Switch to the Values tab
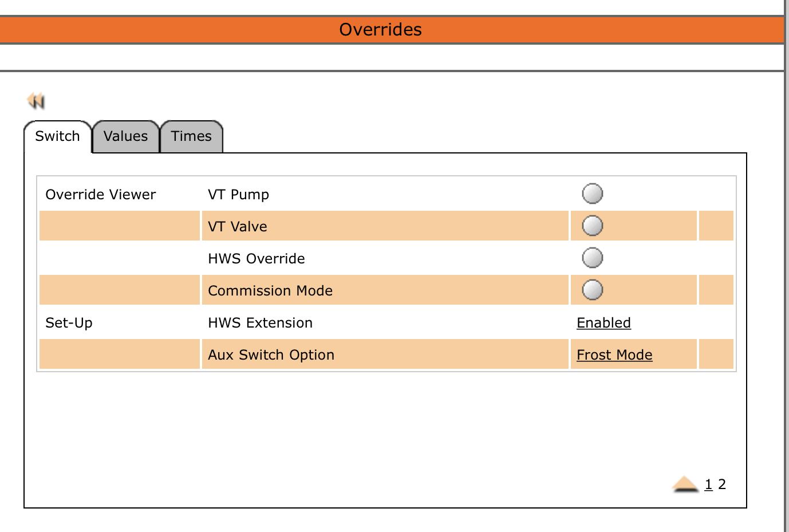 (x=125, y=136)
